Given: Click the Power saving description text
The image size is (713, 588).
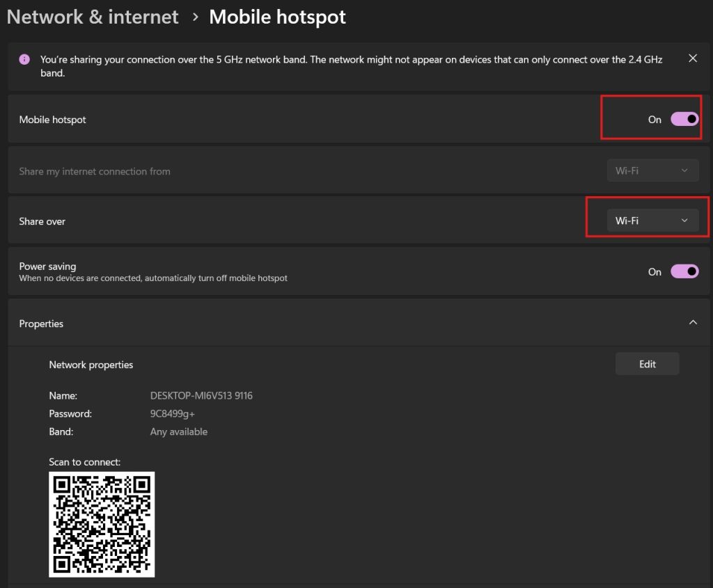Looking at the screenshot, I should tap(153, 278).
